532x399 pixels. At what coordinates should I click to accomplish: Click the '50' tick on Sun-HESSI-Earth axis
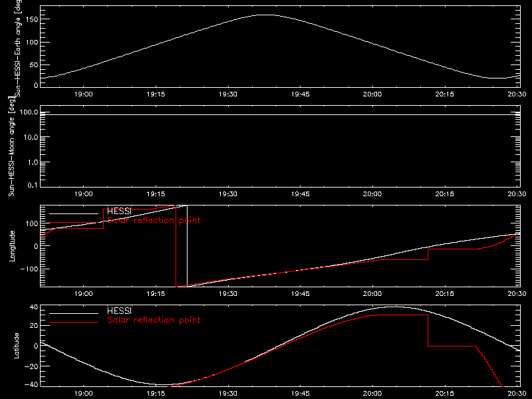point(34,65)
